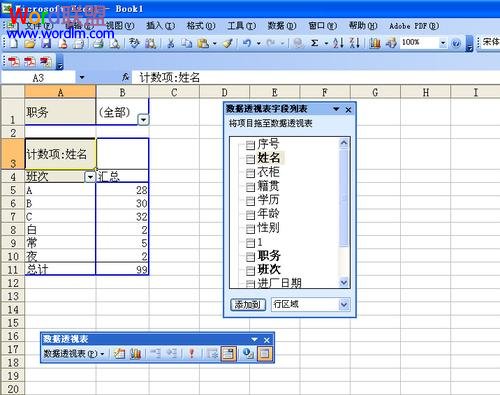
Task: Click Chart Wizard icon in PivotTable toolbar
Action: click(135, 354)
